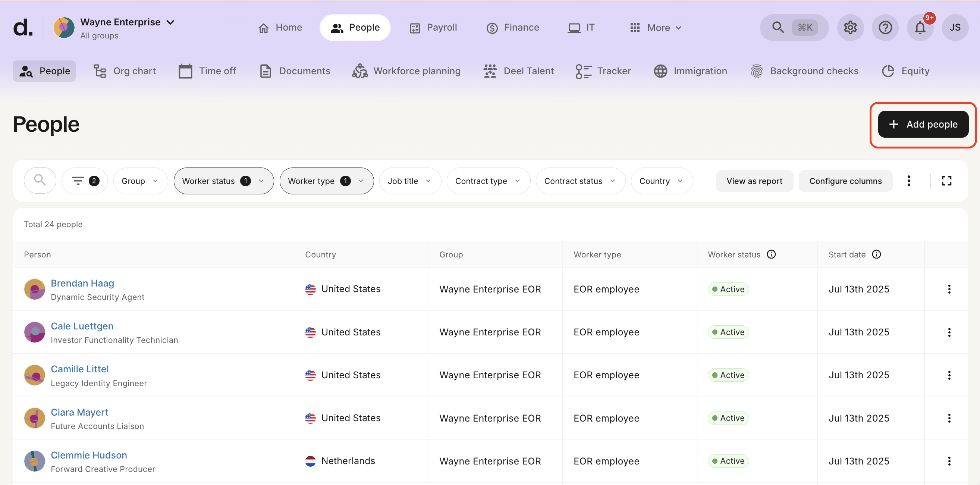Screen dimensions: 980x485
Task: Click the global search ⌘K field
Action: [794, 27]
